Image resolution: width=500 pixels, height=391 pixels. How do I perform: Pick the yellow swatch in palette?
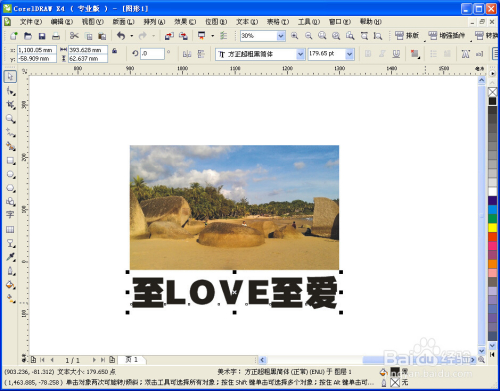[x=492, y=228]
